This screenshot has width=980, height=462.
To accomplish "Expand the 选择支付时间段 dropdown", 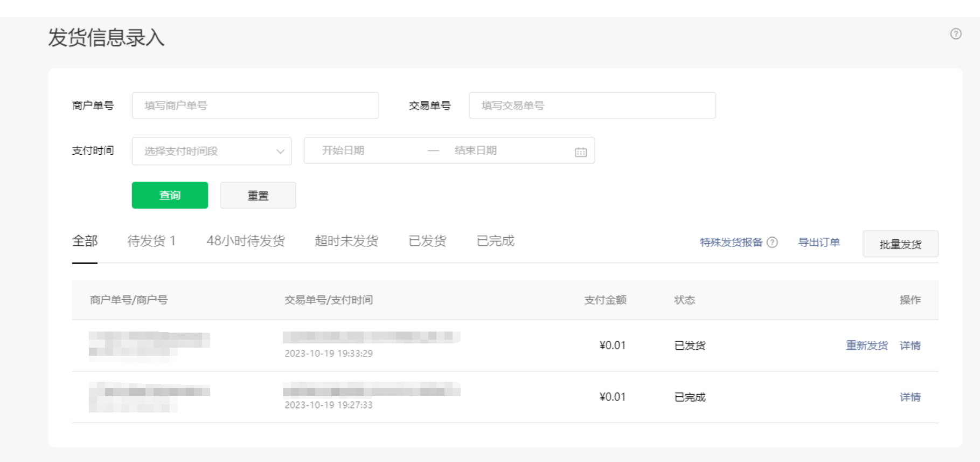I will click(x=212, y=151).
